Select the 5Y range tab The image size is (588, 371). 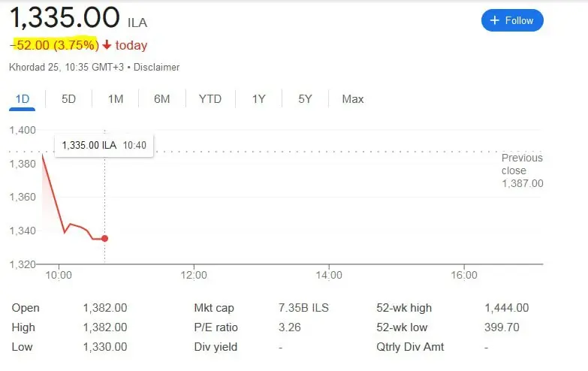click(x=305, y=99)
